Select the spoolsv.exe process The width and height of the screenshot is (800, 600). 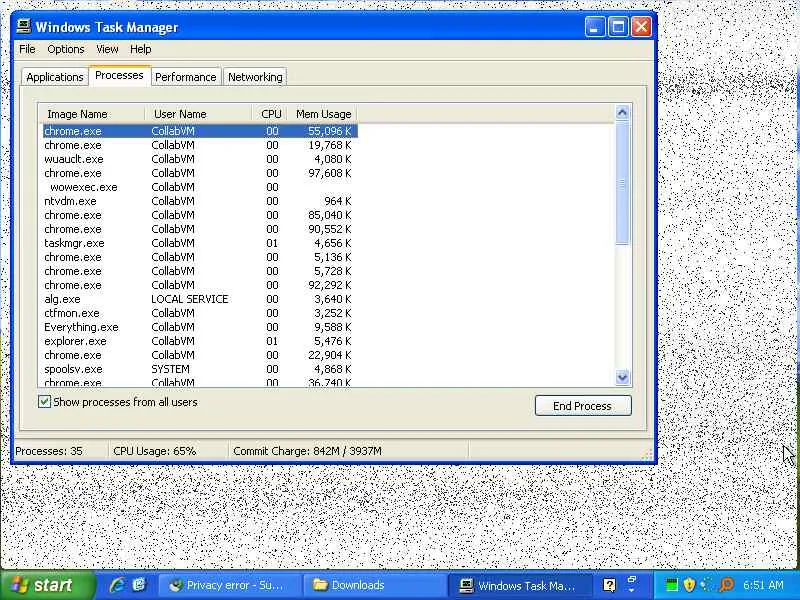tap(200, 369)
